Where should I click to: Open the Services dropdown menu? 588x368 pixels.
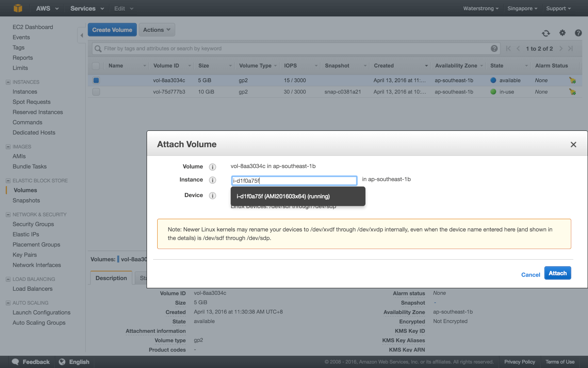[87, 9]
